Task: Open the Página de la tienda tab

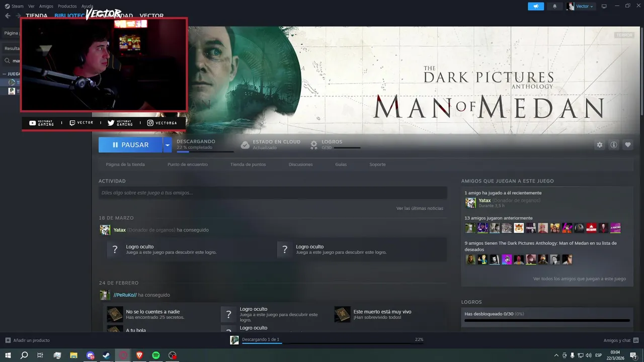Action: [125, 164]
